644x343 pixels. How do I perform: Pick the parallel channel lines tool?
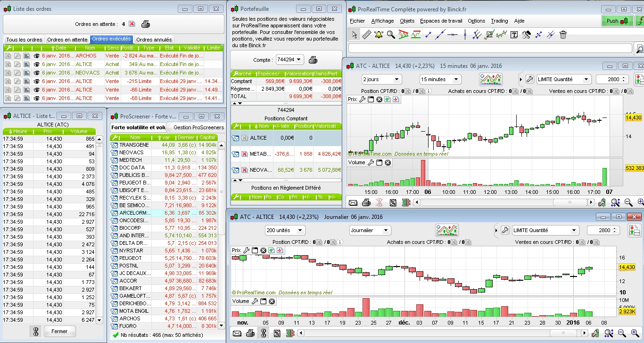coord(477,34)
